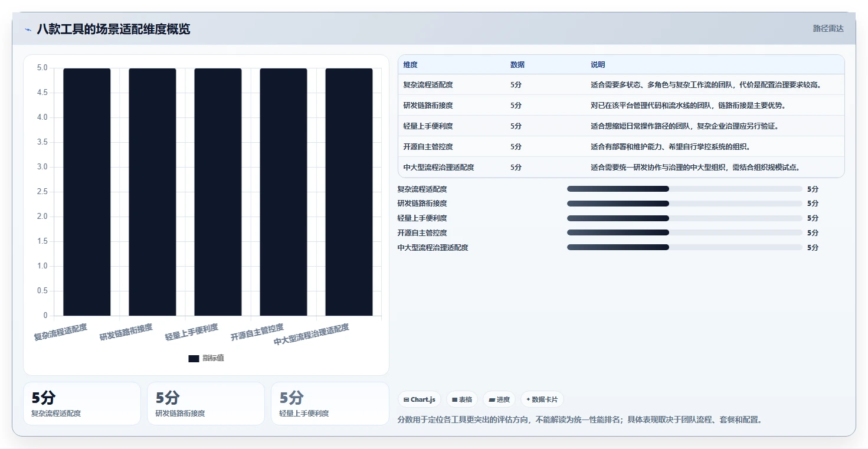
Task: Click the progress bar for 轻量上手便利度
Action: pos(684,218)
